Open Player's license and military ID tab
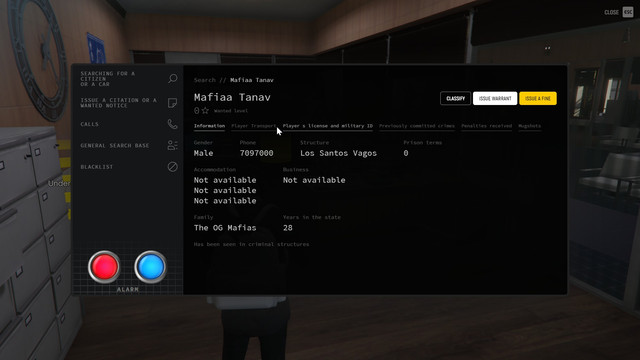Screen dimensions: 640x360 click(328, 126)
